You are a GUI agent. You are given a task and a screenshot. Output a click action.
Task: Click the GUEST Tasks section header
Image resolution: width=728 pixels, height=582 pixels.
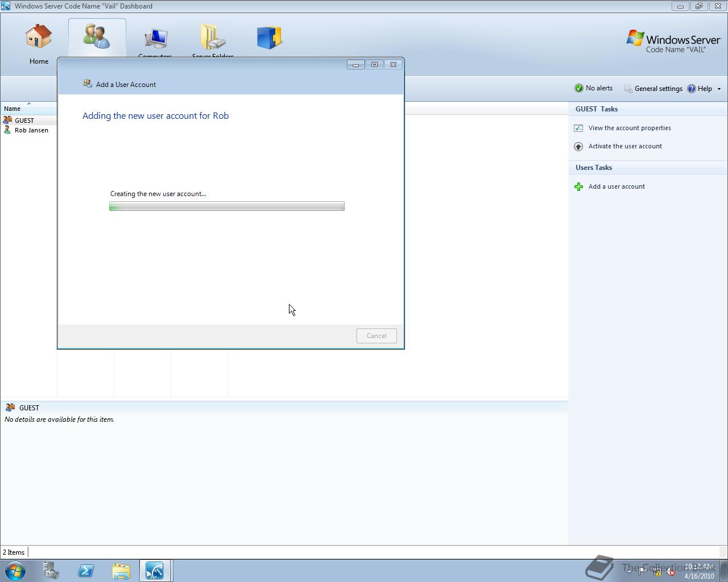point(597,109)
